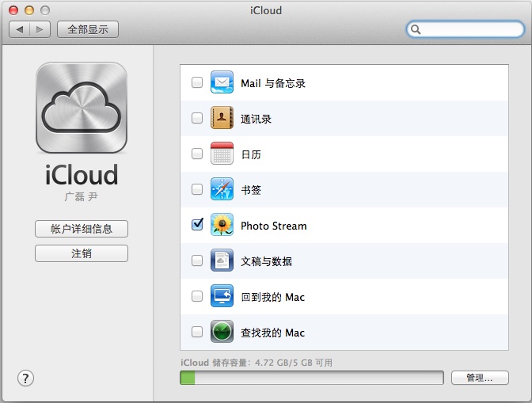Image resolution: width=532 pixels, height=403 pixels.
Task: Click the 回到我的 Mac label text
Action: (x=273, y=297)
